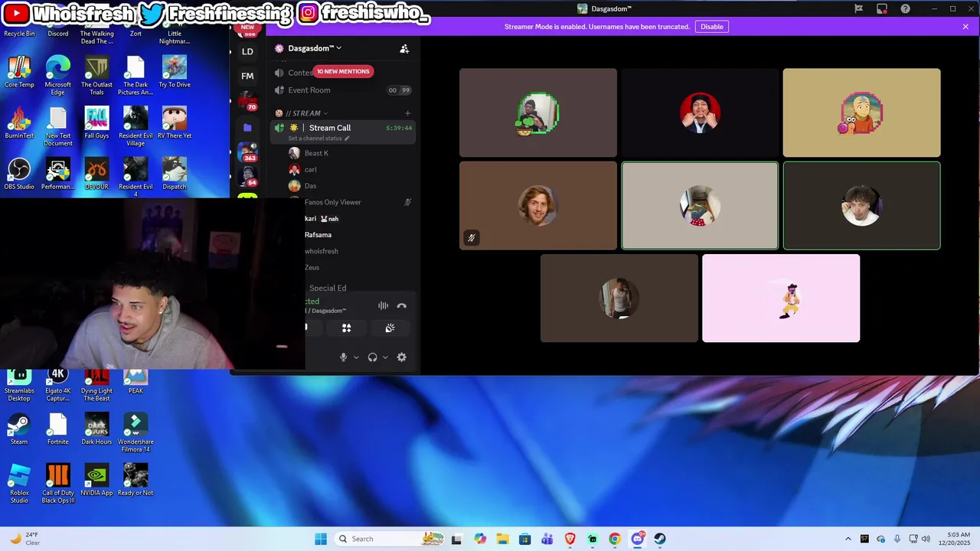The height and width of the screenshot is (551, 980).
Task: Select Zeus in the voice list
Action: [x=312, y=267]
